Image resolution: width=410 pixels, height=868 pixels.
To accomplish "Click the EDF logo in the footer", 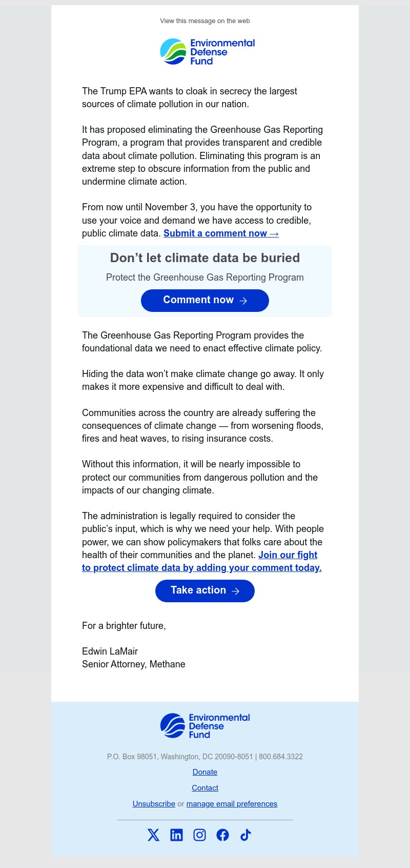I will coord(205,724).
